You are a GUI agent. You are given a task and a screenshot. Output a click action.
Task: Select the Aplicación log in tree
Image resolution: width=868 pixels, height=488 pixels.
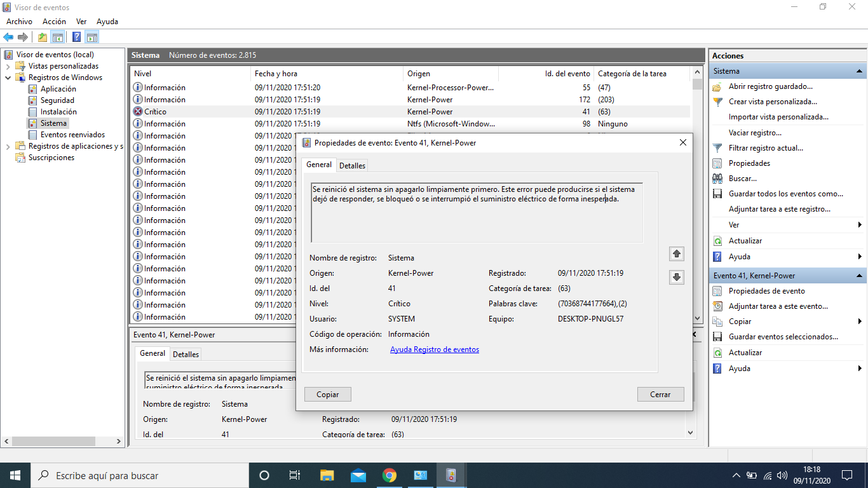click(x=58, y=89)
